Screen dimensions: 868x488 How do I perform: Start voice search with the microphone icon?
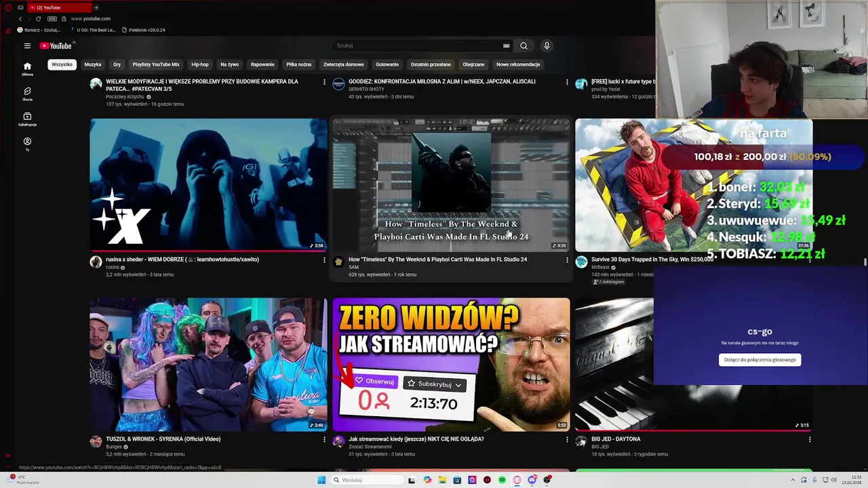pos(547,45)
